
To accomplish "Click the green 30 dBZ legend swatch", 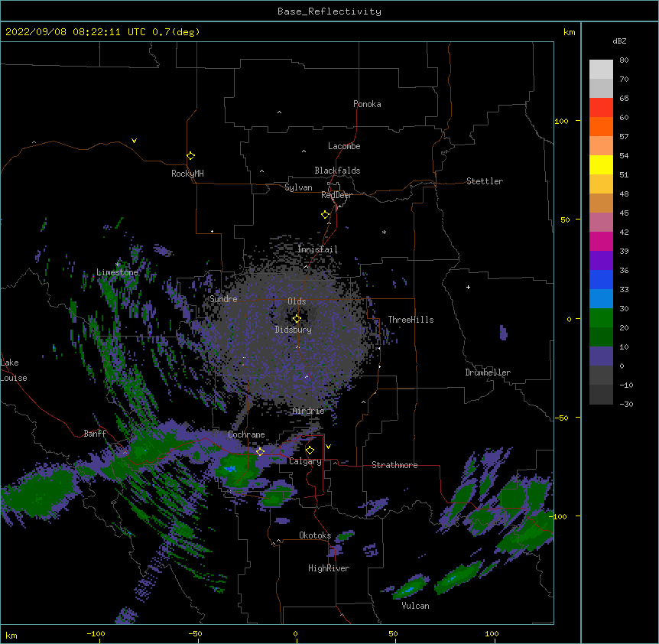I will click(601, 318).
